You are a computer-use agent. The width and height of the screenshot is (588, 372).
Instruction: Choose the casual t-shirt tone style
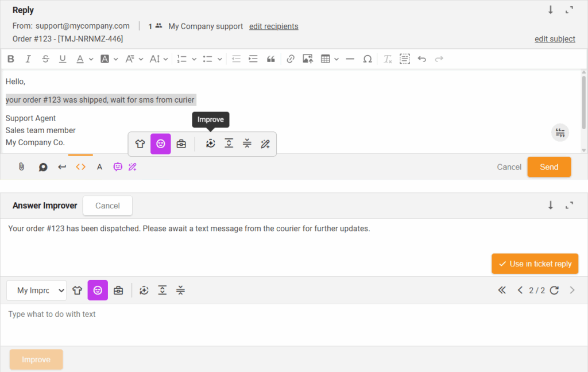140,144
